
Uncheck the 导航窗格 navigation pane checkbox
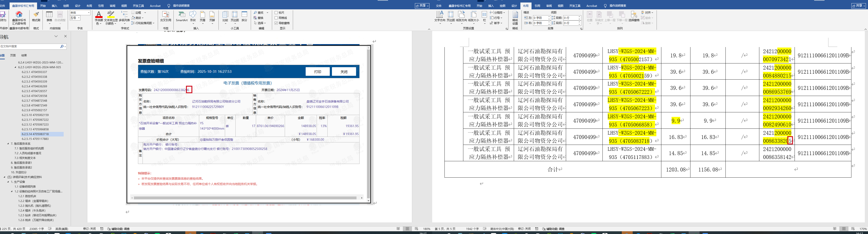pyautogui.click(x=276, y=23)
